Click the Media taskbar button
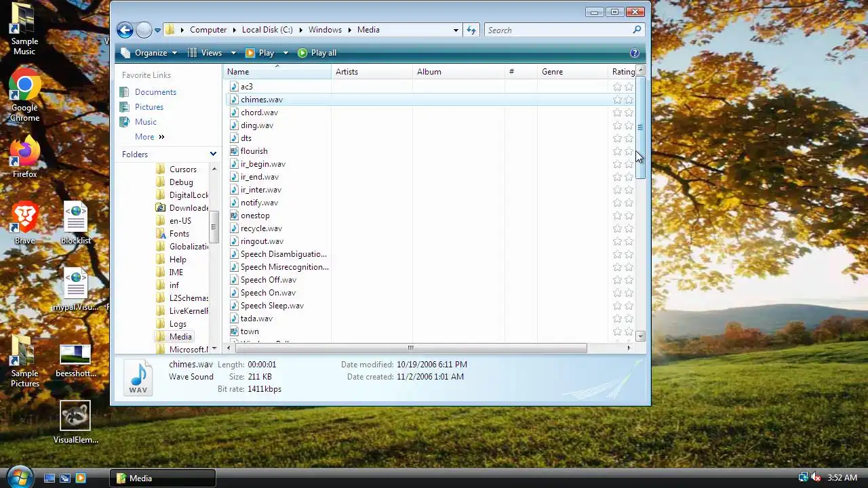The image size is (868, 488). pyautogui.click(x=163, y=479)
